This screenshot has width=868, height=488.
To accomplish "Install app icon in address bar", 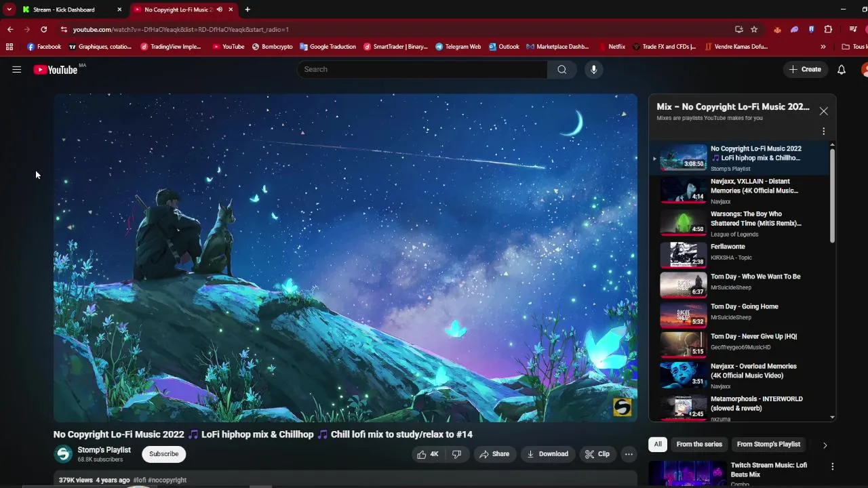I will click(x=738, y=29).
